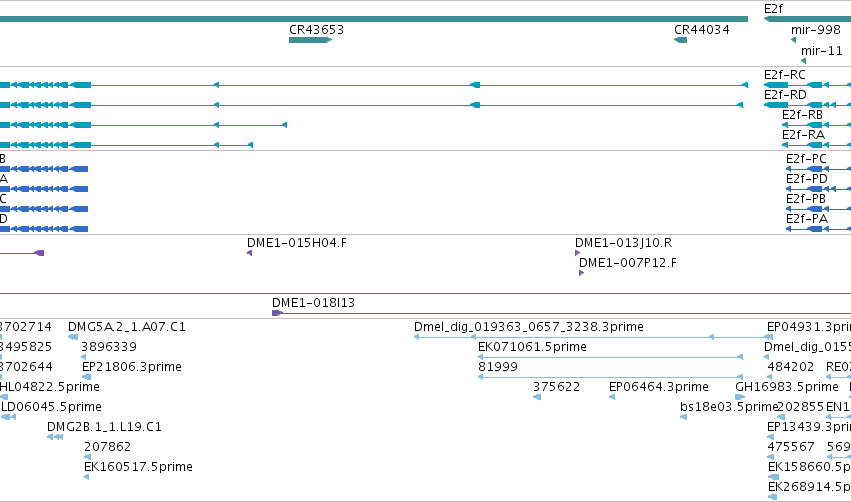Click the arrow marker under 3896339
The width and height of the screenshot is (851, 502).
pyautogui.click(x=84, y=358)
